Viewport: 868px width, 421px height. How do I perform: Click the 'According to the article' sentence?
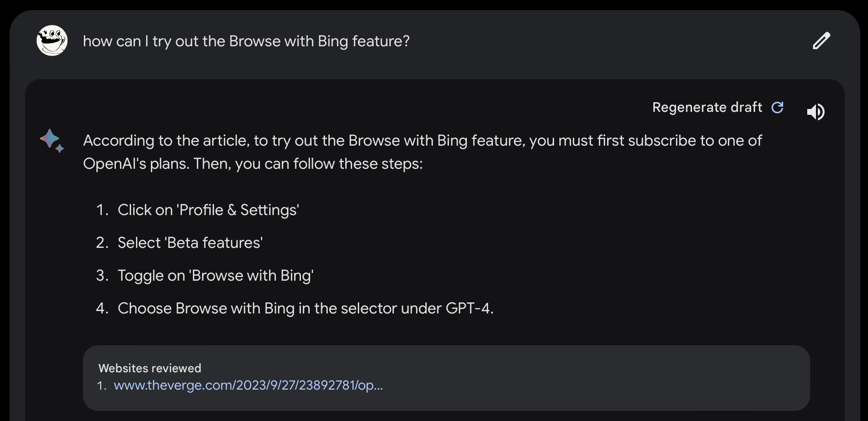click(x=422, y=140)
